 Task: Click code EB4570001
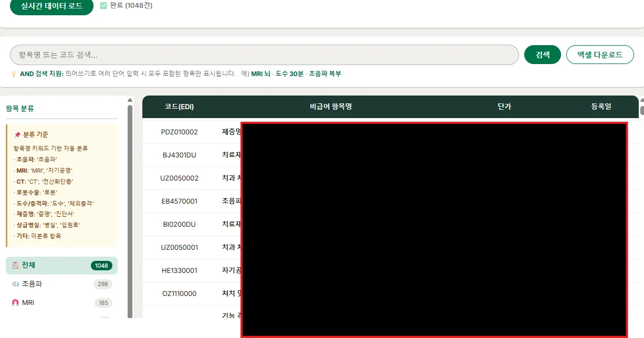(179, 201)
